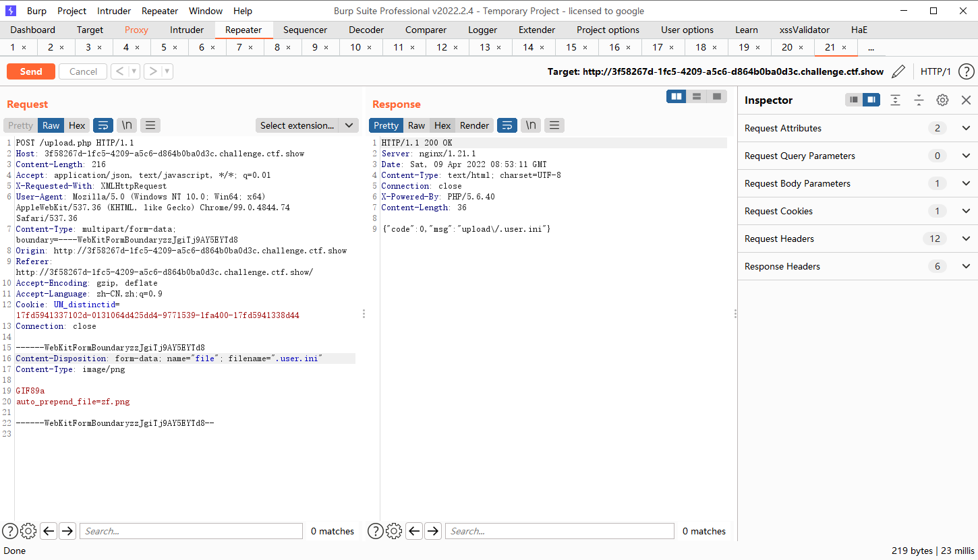Viewport: 978px width, 560px height.
Task: Select combined tab layout view icon
Action: click(x=717, y=96)
